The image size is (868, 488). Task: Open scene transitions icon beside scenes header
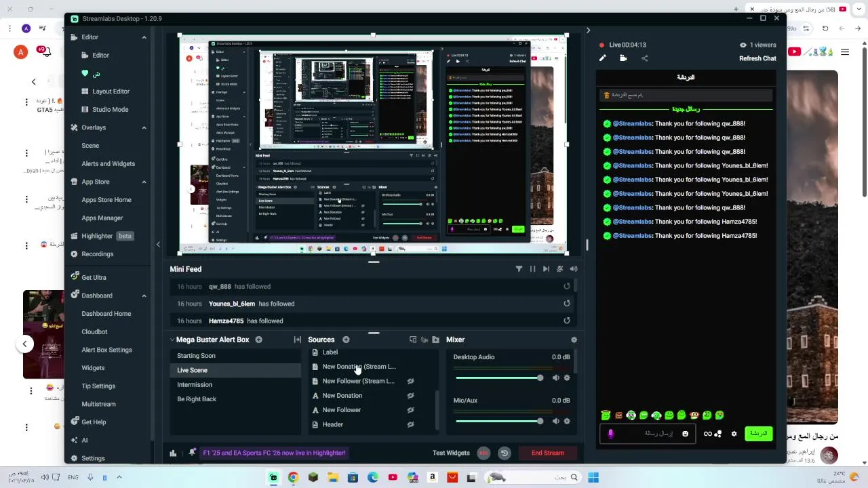pyautogui.click(x=297, y=340)
